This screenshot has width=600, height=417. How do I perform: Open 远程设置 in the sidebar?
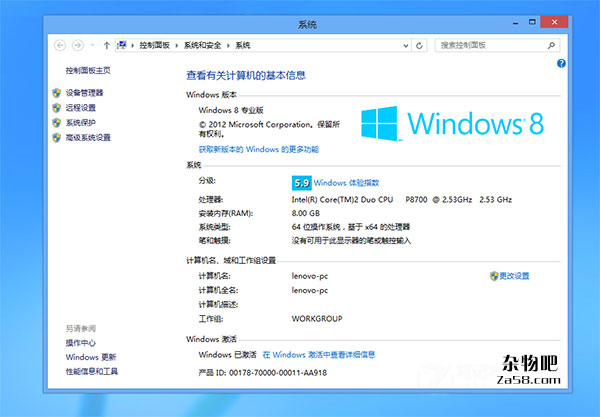pos(80,108)
